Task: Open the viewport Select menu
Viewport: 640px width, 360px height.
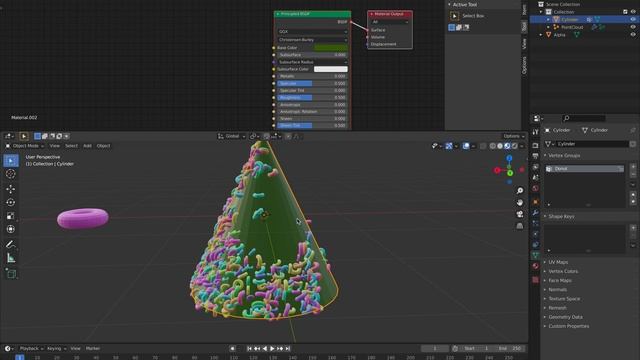Action: pos(71,146)
